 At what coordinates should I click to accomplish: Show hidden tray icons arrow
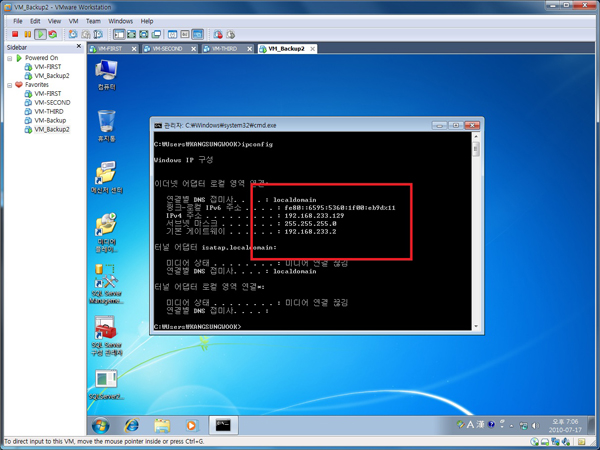pyautogui.click(x=512, y=426)
